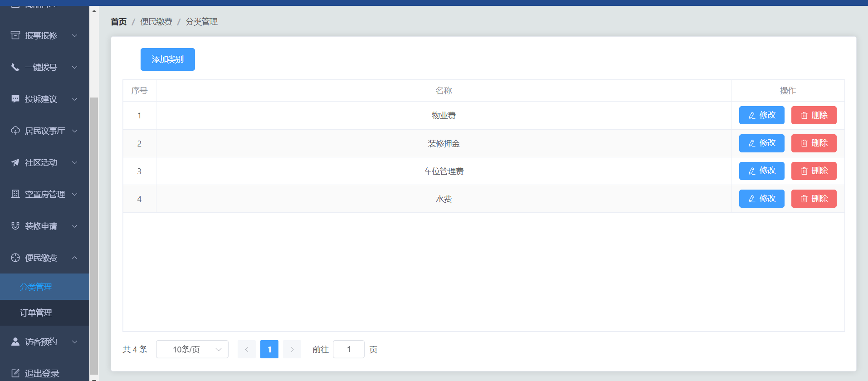The height and width of the screenshot is (381, 868).
Task: Expand the 访客预约 menu chevron
Action: (75, 342)
